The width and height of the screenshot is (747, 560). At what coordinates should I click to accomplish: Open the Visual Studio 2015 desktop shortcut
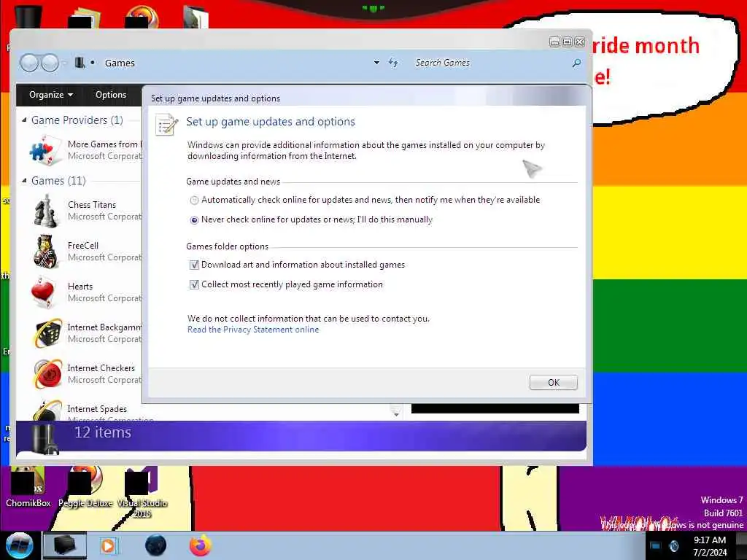(142, 492)
